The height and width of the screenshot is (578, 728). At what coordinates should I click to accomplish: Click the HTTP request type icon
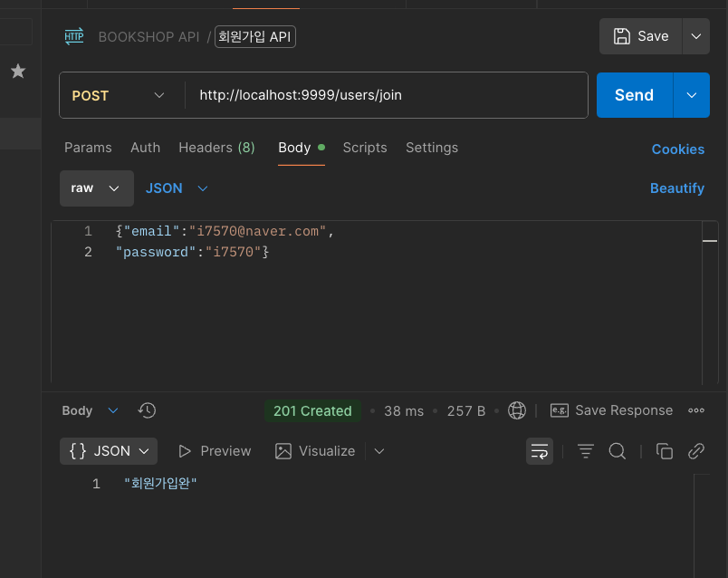[74, 36]
